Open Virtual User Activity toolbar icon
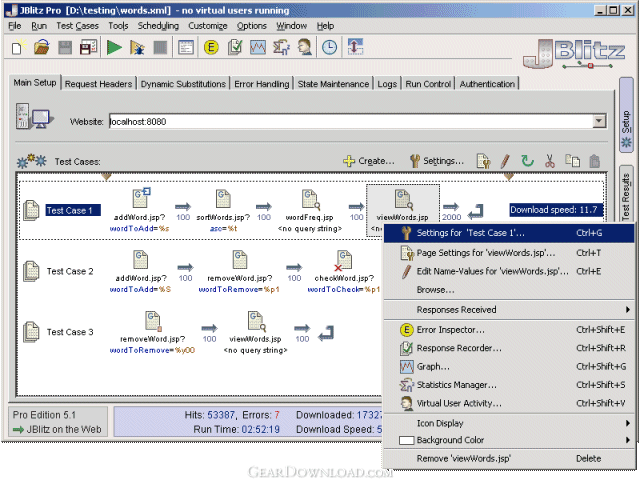 point(304,47)
